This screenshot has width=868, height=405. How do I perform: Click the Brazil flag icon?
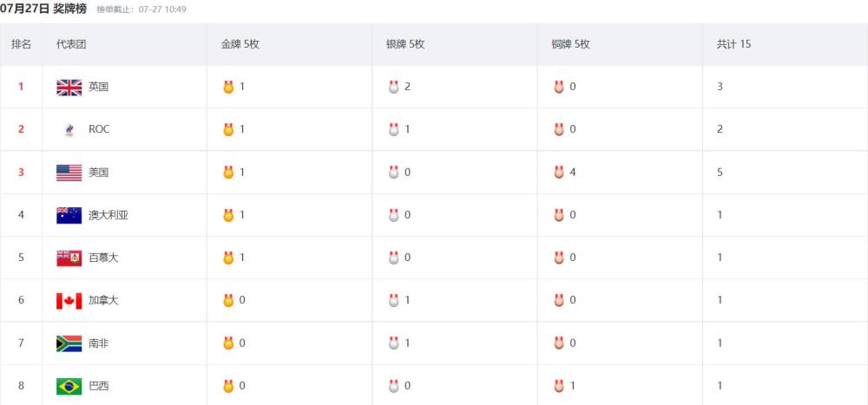pos(69,386)
